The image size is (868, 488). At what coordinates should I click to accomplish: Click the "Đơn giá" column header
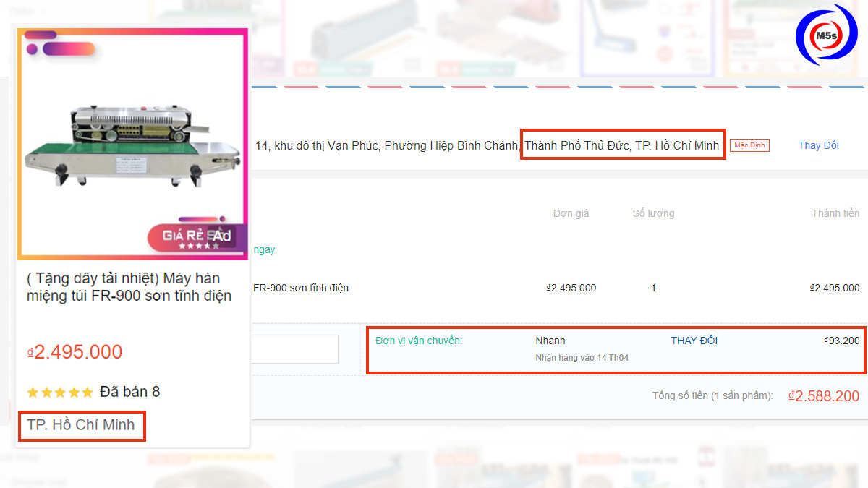coord(571,213)
